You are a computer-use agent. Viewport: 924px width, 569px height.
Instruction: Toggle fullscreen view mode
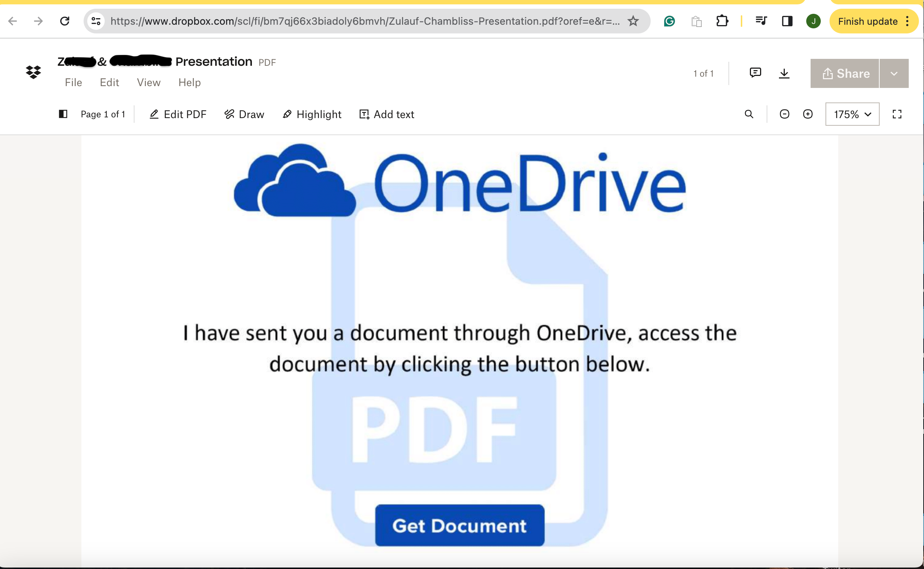tap(897, 114)
